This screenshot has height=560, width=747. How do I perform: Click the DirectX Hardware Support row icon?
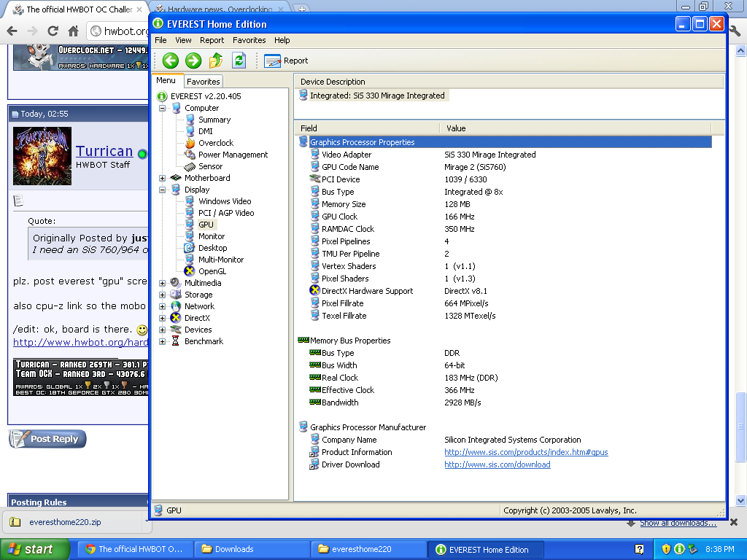click(314, 290)
